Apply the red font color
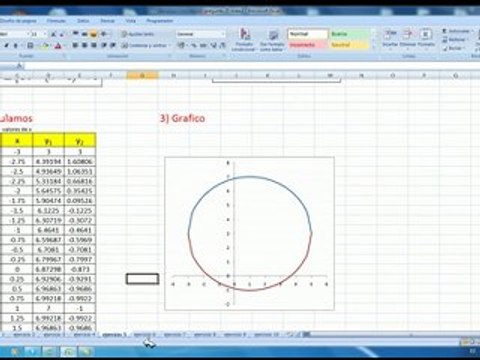The image size is (480, 360). pyautogui.click(x=58, y=46)
